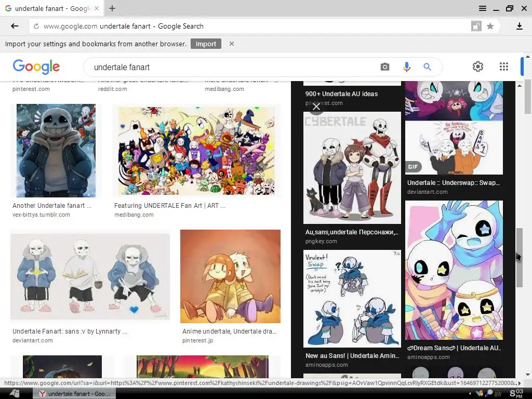Click the Google logo

click(x=36, y=66)
